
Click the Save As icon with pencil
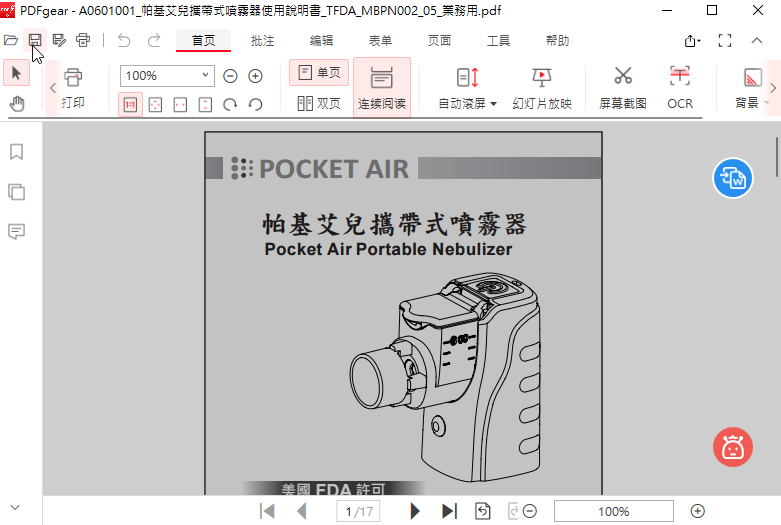click(x=59, y=40)
